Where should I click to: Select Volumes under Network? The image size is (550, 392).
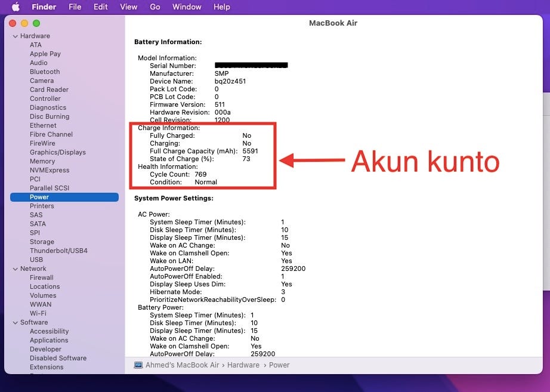[x=43, y=295]
